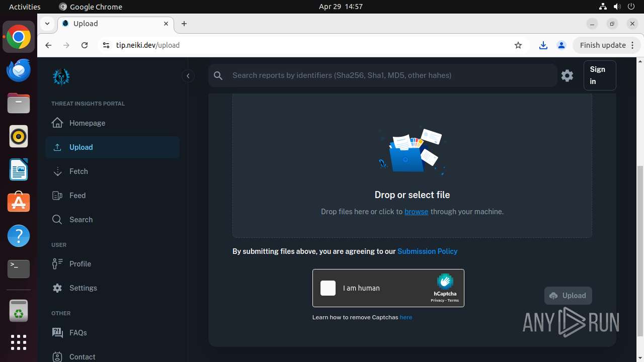644x362 pixels.
Task: Open hCaptcha Privacy link
Action: click(437, 301)
